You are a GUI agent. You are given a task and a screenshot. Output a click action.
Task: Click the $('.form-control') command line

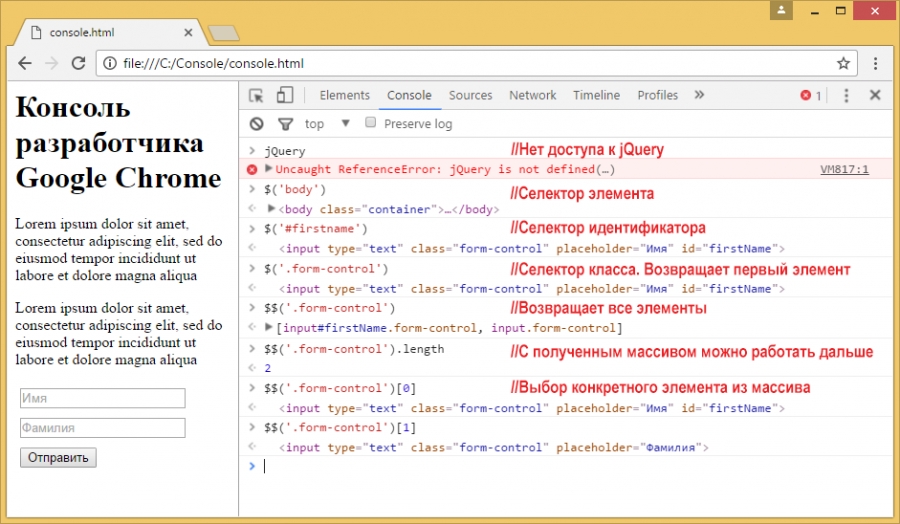point(326,269)
